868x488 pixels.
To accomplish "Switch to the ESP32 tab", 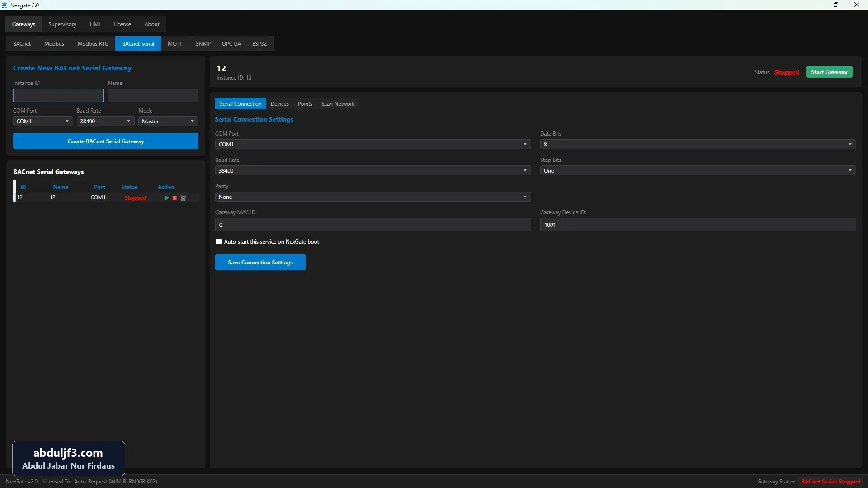I will [259, 44].
